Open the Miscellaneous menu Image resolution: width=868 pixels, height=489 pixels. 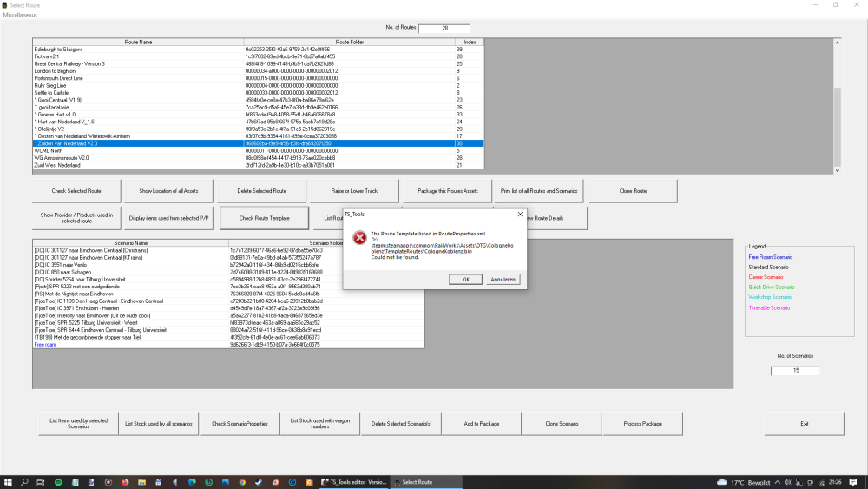[22, 15]
